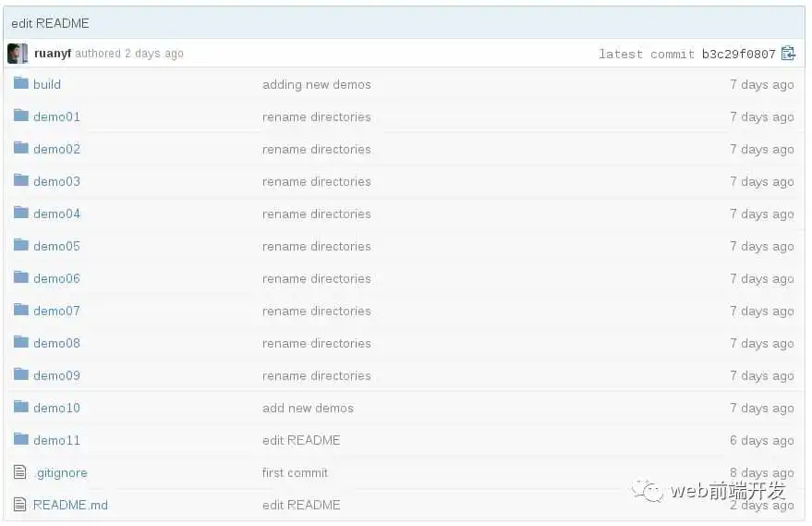The height and width of the screenshot is (526, 812).
Task: Copy the commit SHA with clipboard icon
Action: point(788,54)
